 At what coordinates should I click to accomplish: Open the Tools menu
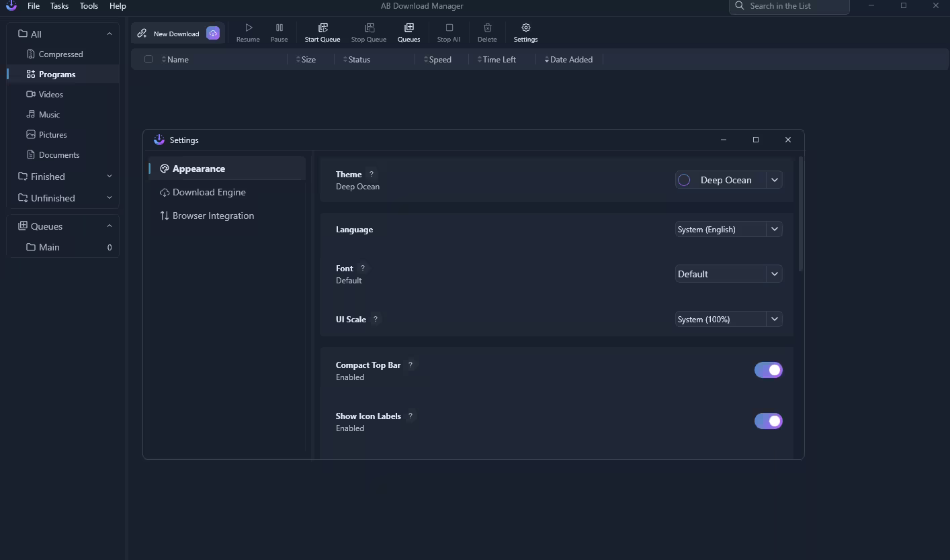[x=89, y=5]
